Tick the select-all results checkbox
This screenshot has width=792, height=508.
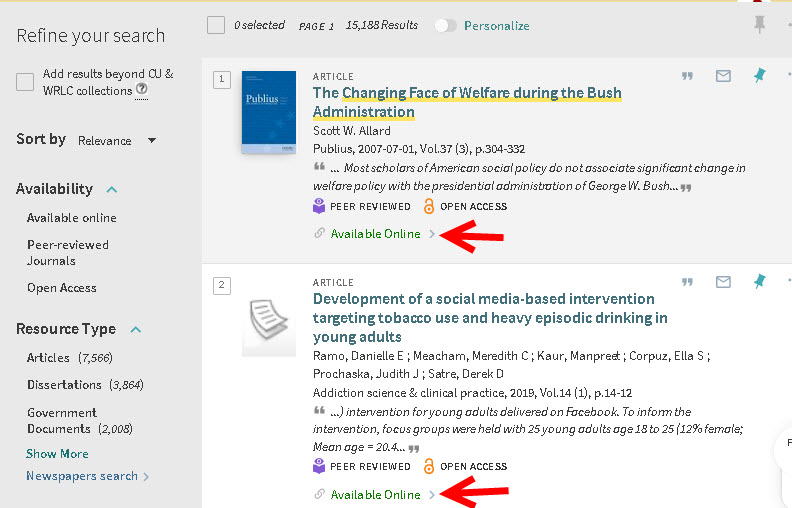216,25
